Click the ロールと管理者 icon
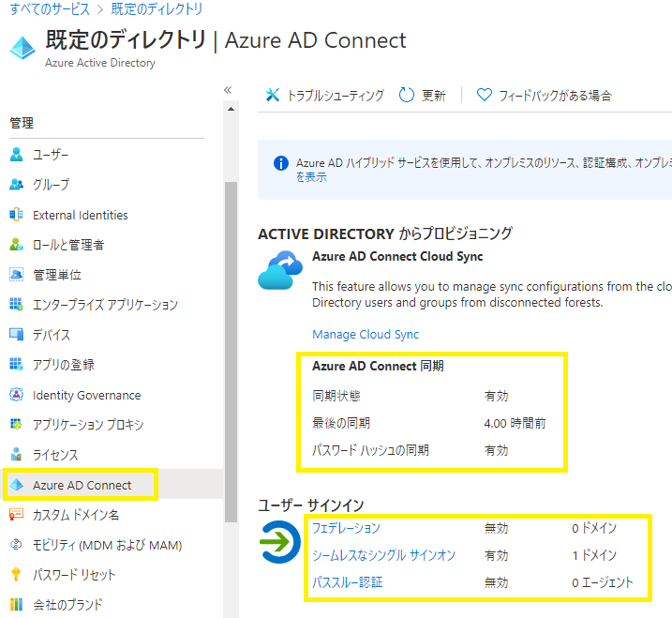Screen dimensions: 672x618 (x=16, y=245)
